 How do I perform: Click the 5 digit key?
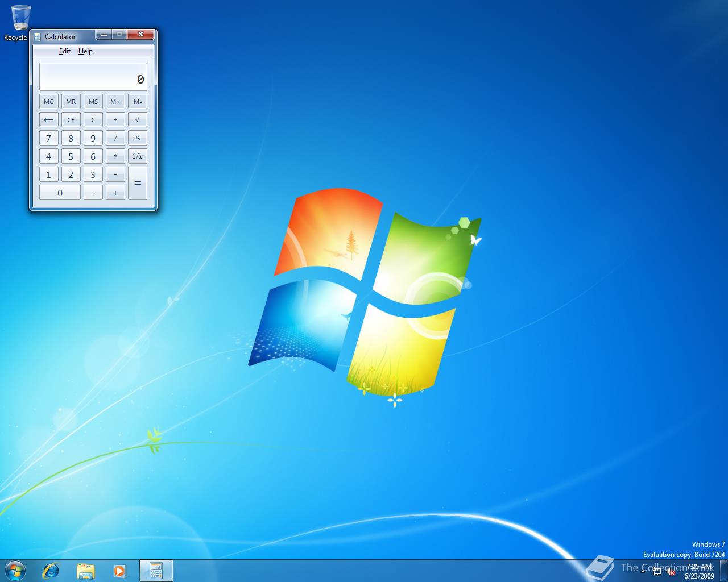tap(71, 156)
